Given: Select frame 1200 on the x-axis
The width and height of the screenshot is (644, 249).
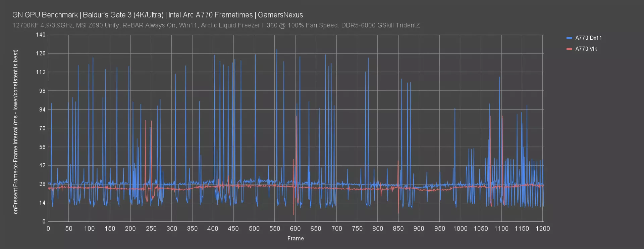Looking at the screenshot, I should [x=542, y=229].
